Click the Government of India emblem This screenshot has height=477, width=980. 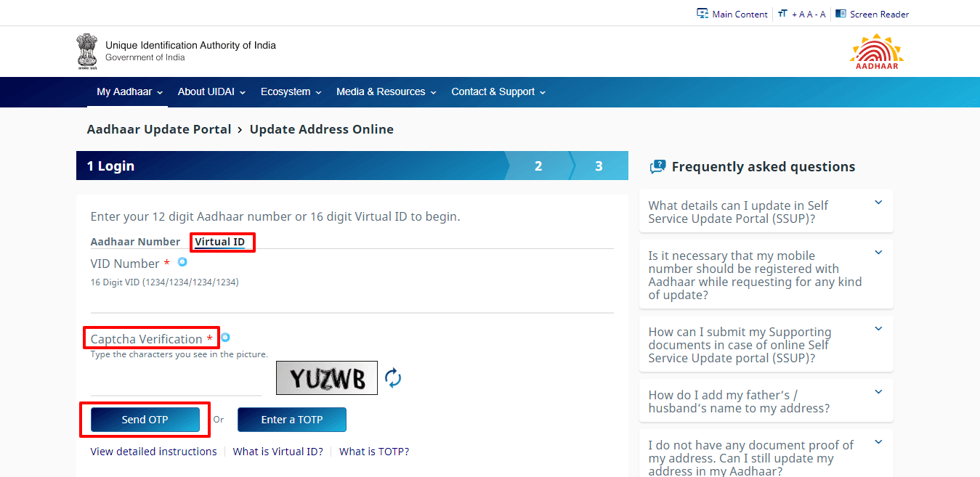click(86, 51)
